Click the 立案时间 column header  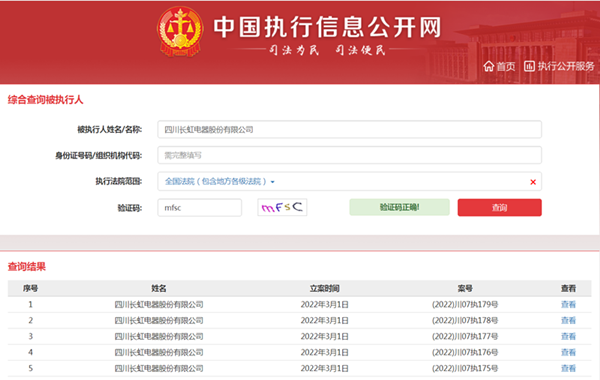click(x=324, y=288)
